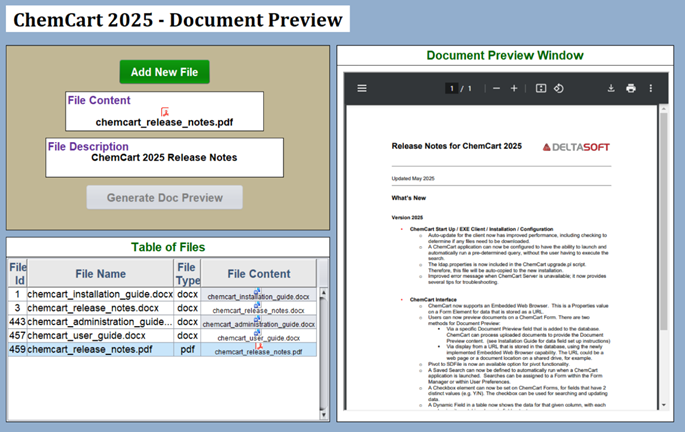Open chemcart_administration_guide.docx file content cell

tap(258, 322)
